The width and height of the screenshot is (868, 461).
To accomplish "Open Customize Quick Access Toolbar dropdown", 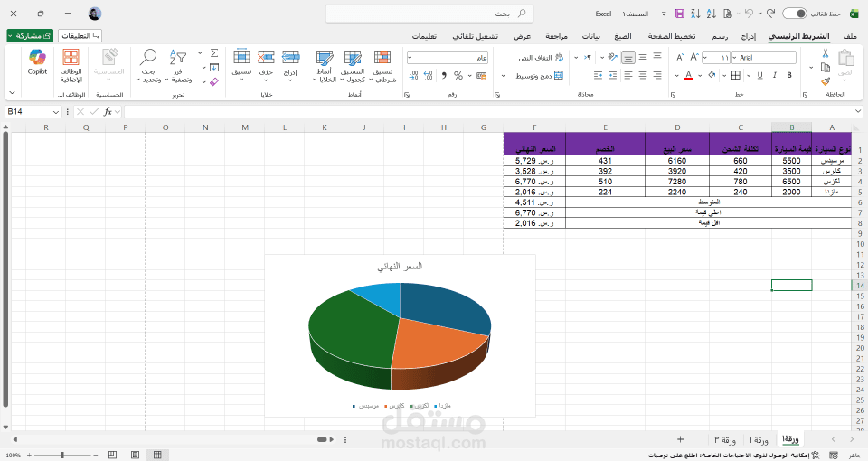I will 664,14.
